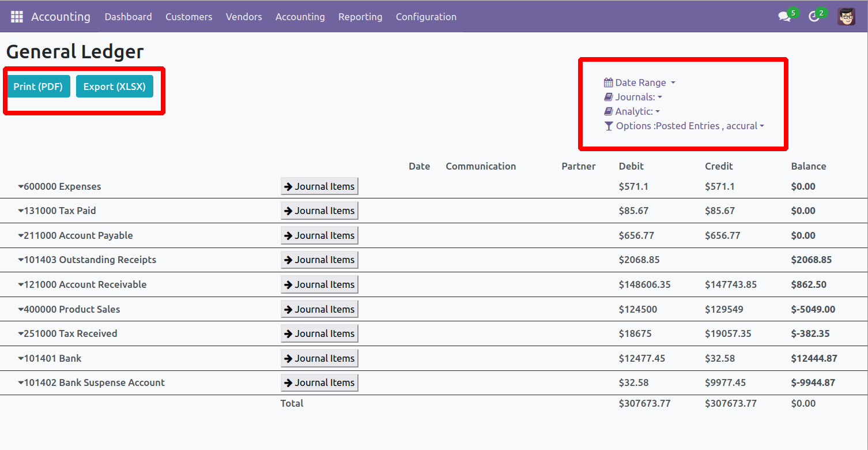Open the activities clock icon

point(814,17)
